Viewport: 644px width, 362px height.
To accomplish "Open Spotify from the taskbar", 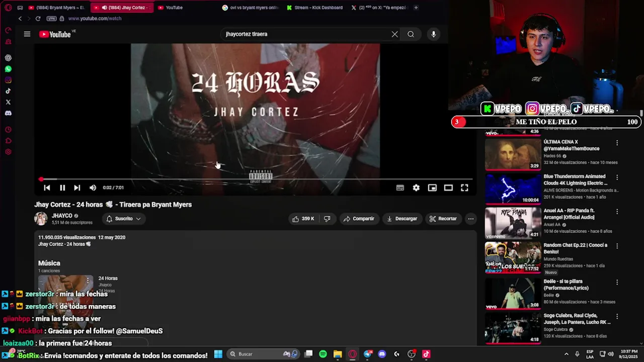I will (323, 354).
